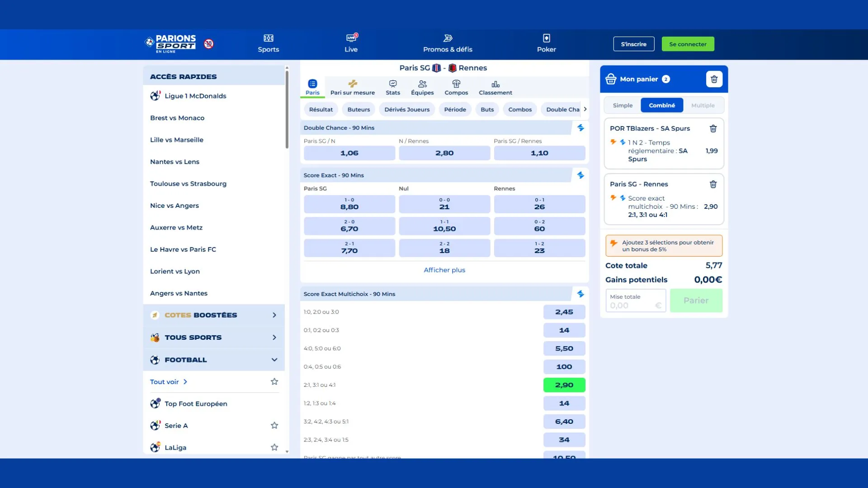Image resolution: width=868 pixels, height=488 pixels.
Task: Deselect highlighted 2,90 multichoix odds
Action: 564,385
